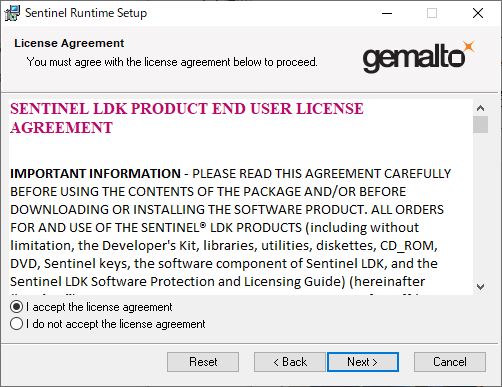Select the do not accept radio button
The width and height of the screenshot is (502, 387).
pyautogui.click(x=16, y=324)
